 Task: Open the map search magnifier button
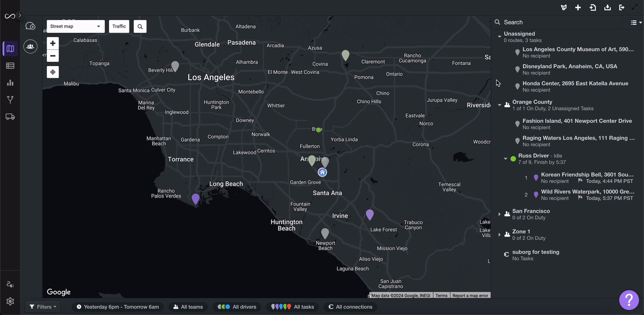coord(140,26)
